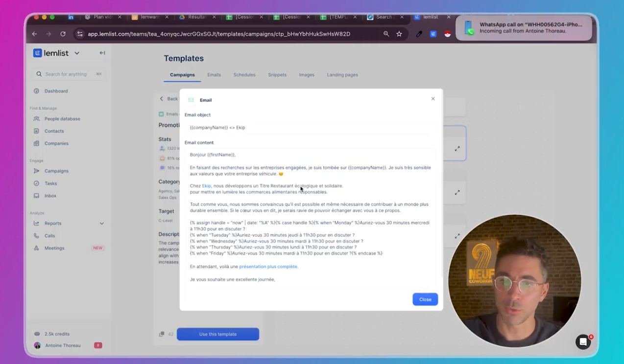Expand the Reports submenu chevron
This screenshot has height=364, width=624.
tap(102, 224)
